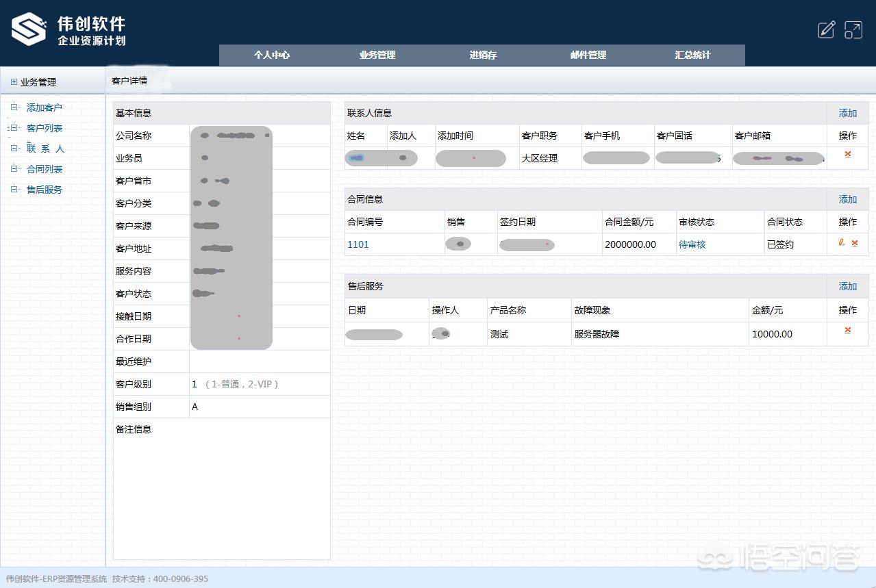Open 合同列表 in the sidebar
Image resolution: width=876 pixels, height=588 pixels.
(x=45, y=169)
